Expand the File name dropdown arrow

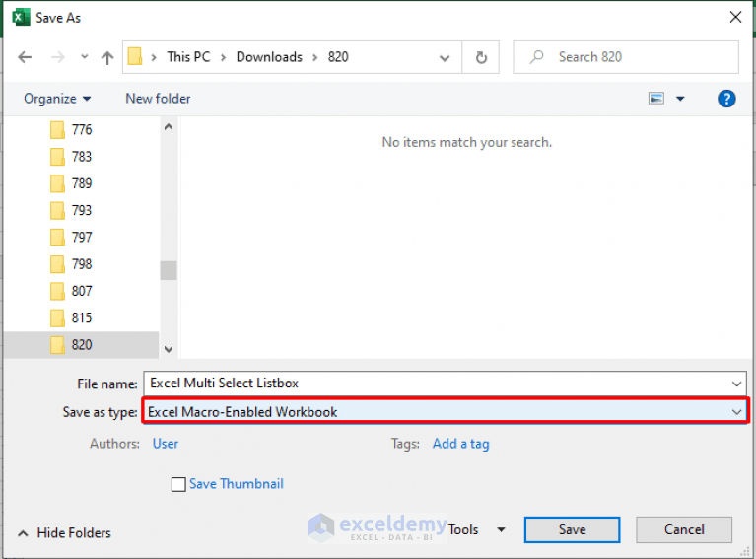tap(736, 384)
